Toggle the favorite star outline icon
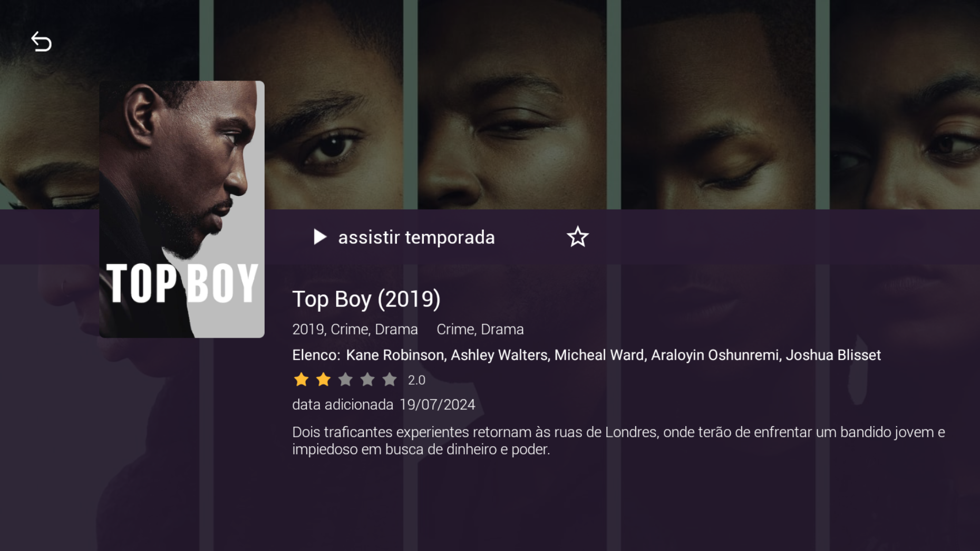The height and width of the screenshot is (551, 980). pos(577,237)
